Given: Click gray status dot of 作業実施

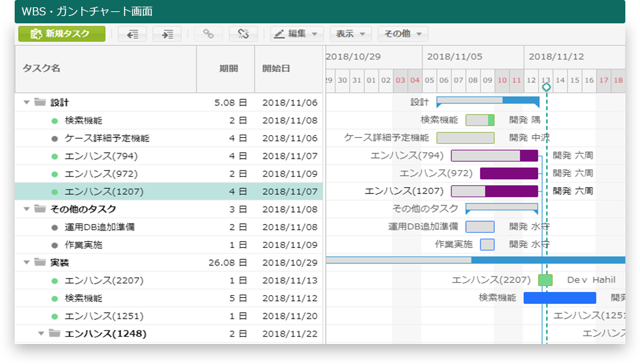Looking at the screenshot, I should click(54, 245).
